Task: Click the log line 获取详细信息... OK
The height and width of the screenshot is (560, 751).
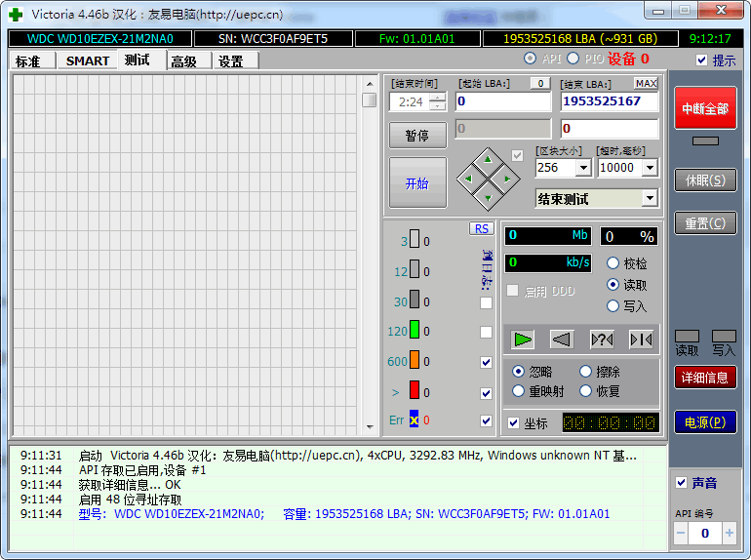Action: tap(130, 485)
